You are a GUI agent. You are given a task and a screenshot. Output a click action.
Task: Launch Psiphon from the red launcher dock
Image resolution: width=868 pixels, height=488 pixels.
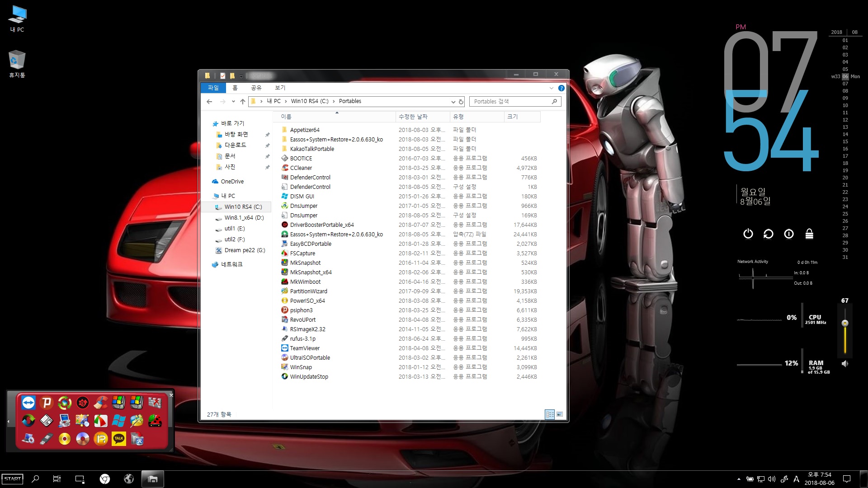tap(47, 403)
